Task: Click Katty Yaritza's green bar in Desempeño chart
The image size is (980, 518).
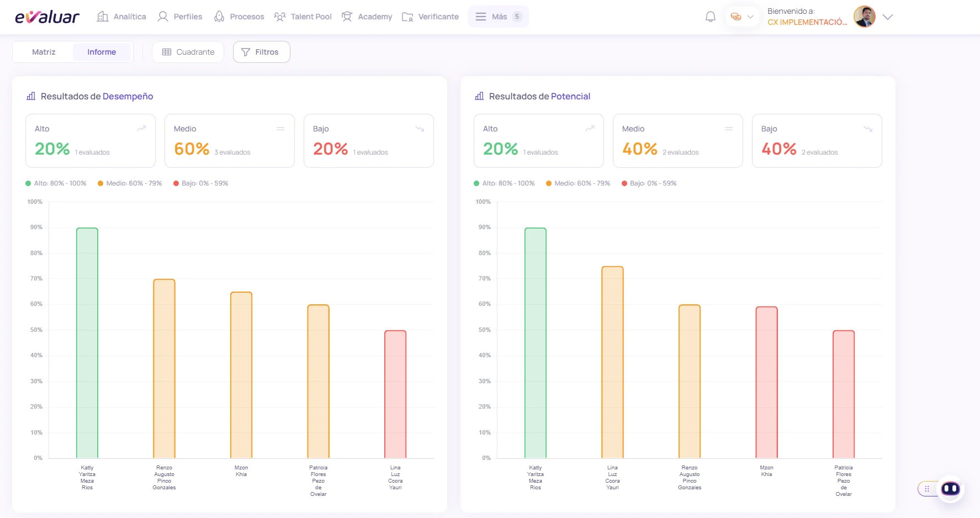Action: click(x=87, y=343)
